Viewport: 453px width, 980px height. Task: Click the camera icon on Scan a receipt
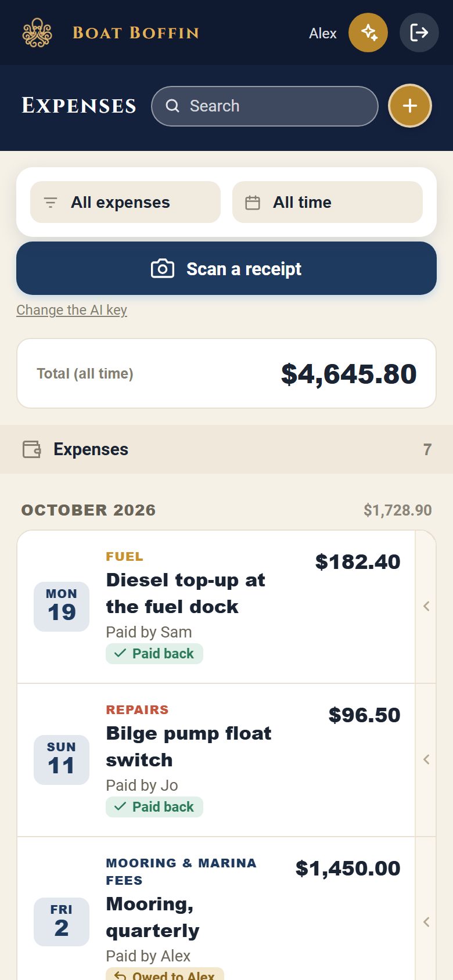163,269
